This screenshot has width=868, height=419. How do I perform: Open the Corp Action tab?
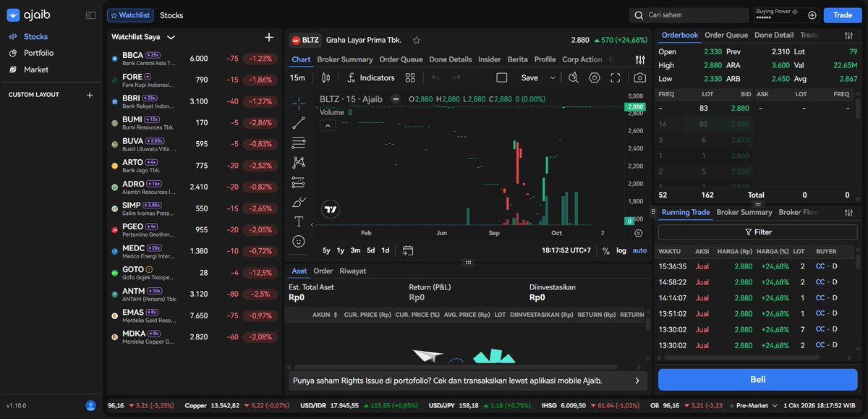point(582,59)
